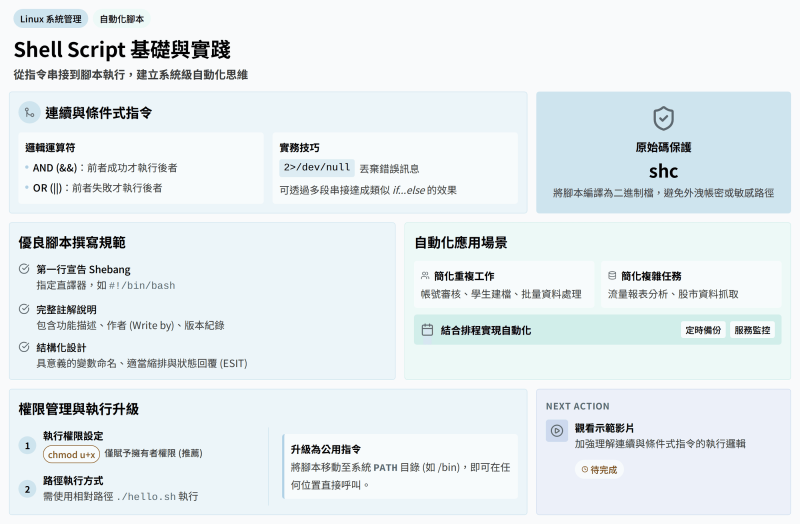This screenshot has height=524, width=800.
Task: Click the shc description about 二進制檔
Action: pyautogui.click(x=663, y=193)
